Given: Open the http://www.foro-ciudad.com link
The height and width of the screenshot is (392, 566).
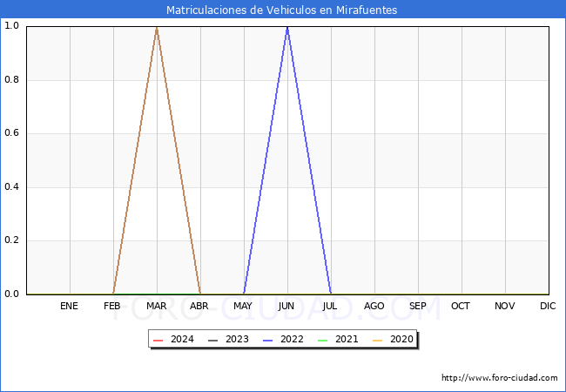Looking at the screenshot, I should click(x=500, y=378).
